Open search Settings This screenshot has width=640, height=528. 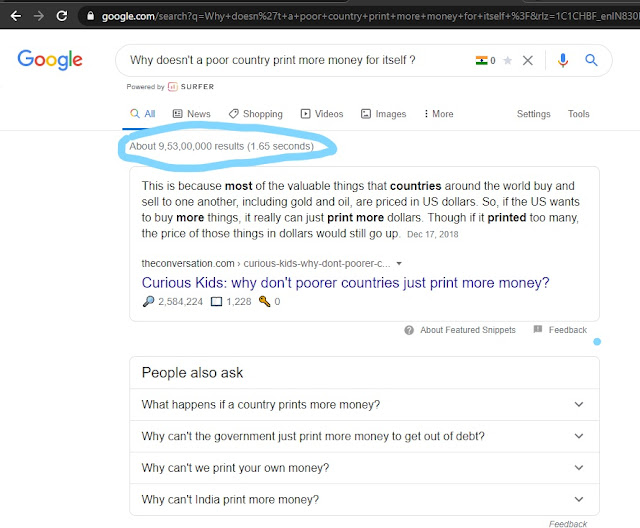pos(533,114)
